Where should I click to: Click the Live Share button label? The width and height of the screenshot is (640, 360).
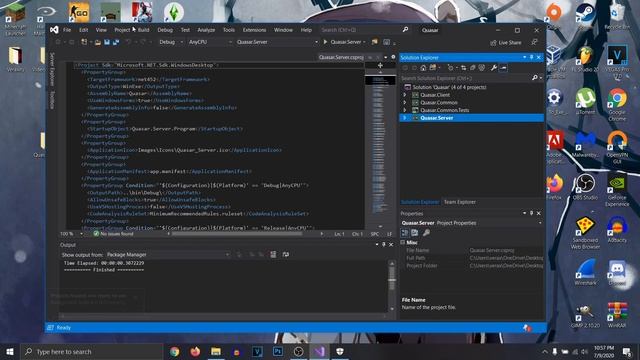click(510, 42)
